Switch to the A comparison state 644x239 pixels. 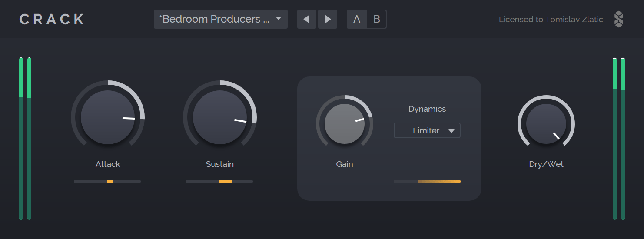pos(357,19)
